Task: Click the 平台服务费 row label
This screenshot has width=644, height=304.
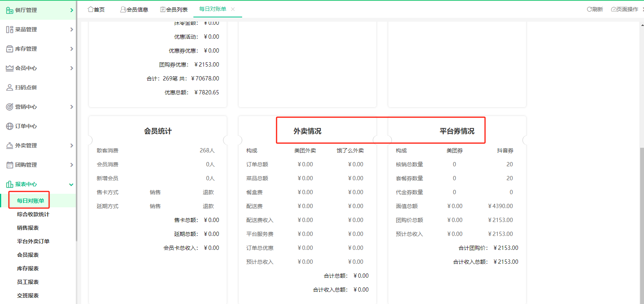Action: coord(260,234)
